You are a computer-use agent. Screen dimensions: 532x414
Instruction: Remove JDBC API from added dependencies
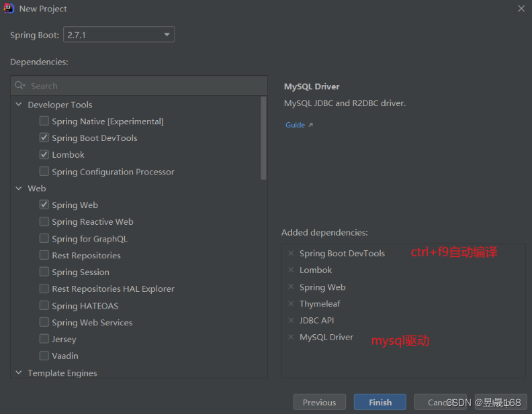pyautogui.click(x=291, y=320)
